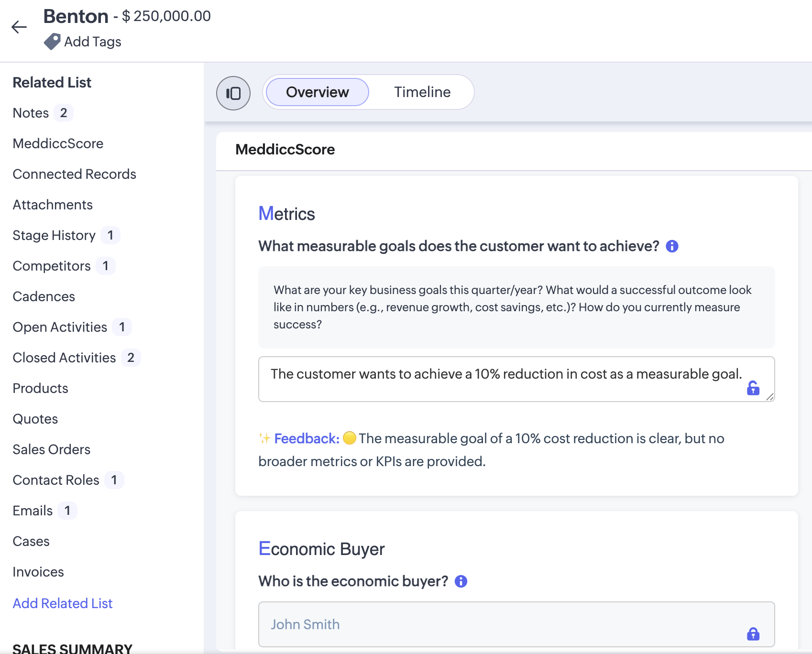View the Competitors related list
This screenshot has height=654, width=812.
[51, 265]
